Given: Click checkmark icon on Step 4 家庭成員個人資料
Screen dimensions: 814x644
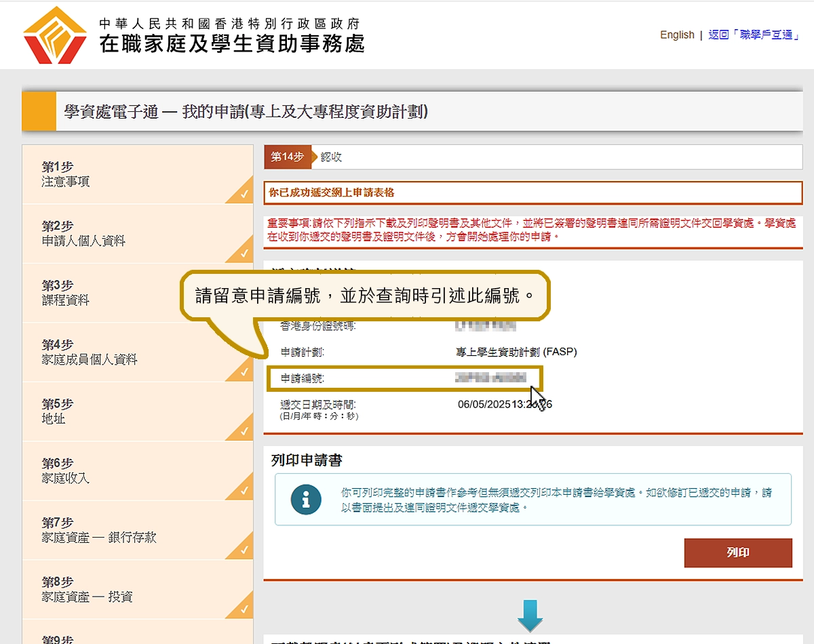Looking at the screenshot, I should (244, 373).
